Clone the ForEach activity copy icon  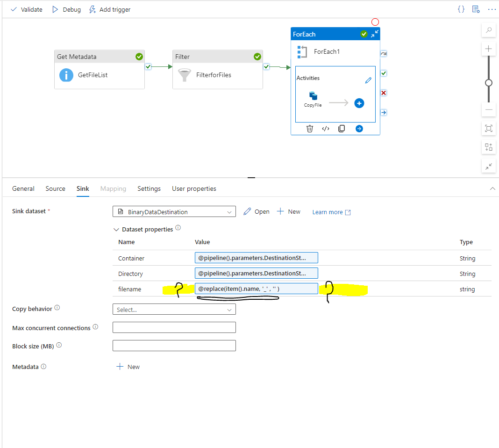342,129
